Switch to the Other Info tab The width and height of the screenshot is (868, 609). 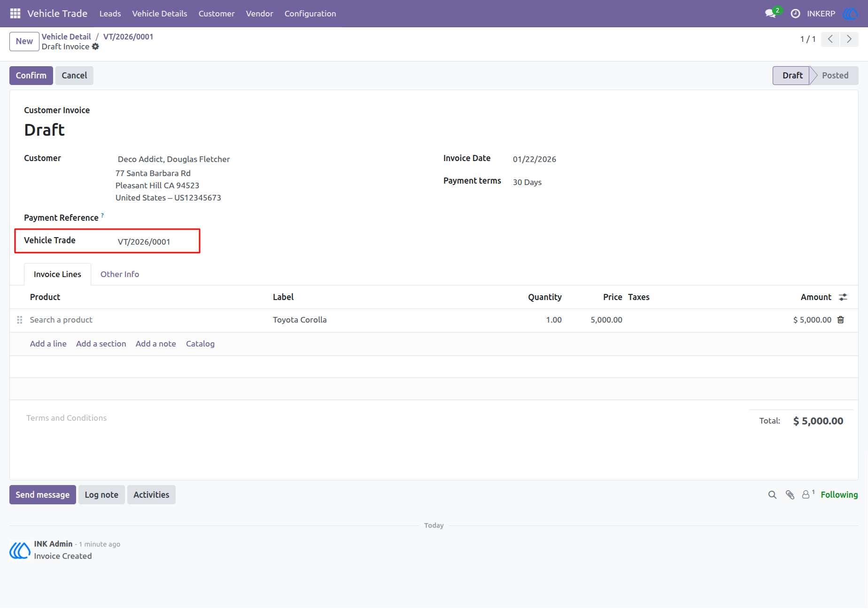[120, 274]
